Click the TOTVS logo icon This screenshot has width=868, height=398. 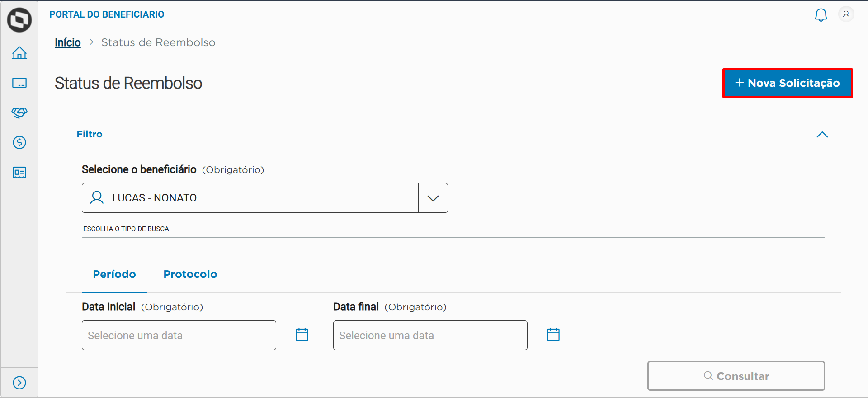click(19, 20)
